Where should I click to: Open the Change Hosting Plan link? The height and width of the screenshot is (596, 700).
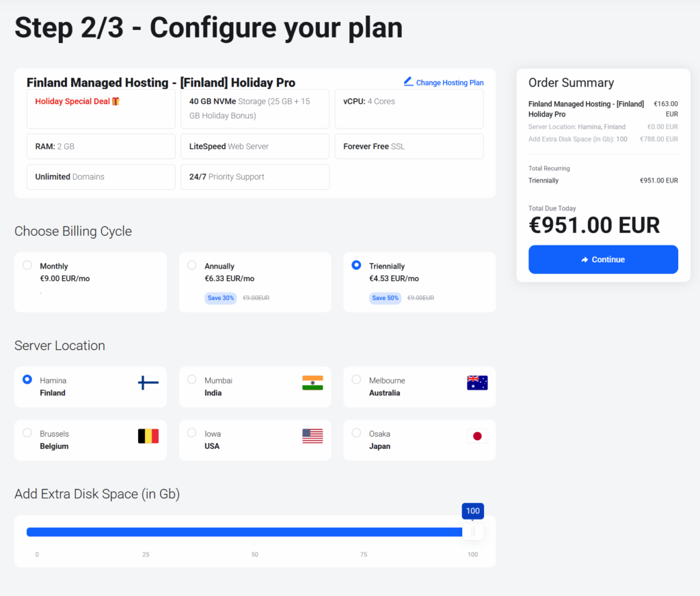point(450,83)
